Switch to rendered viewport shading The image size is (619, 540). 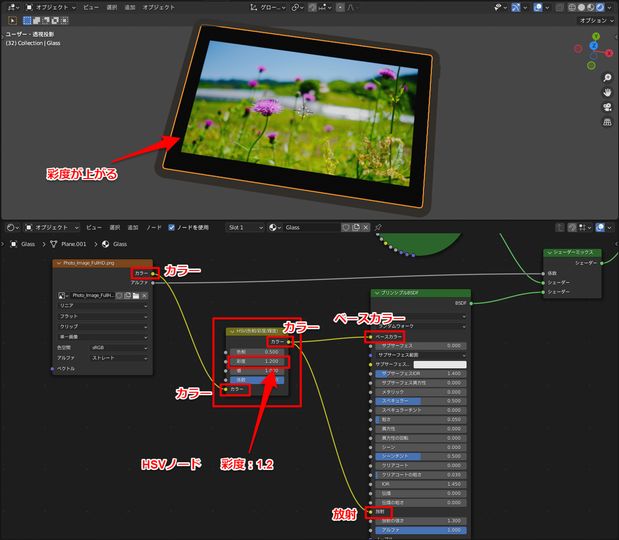click(x=600, y=7)
